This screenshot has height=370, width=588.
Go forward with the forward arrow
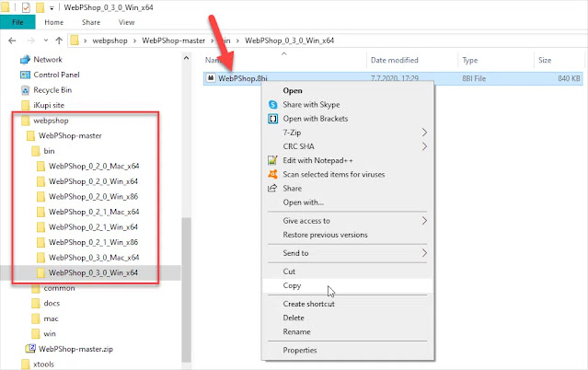tap(30, 40)
